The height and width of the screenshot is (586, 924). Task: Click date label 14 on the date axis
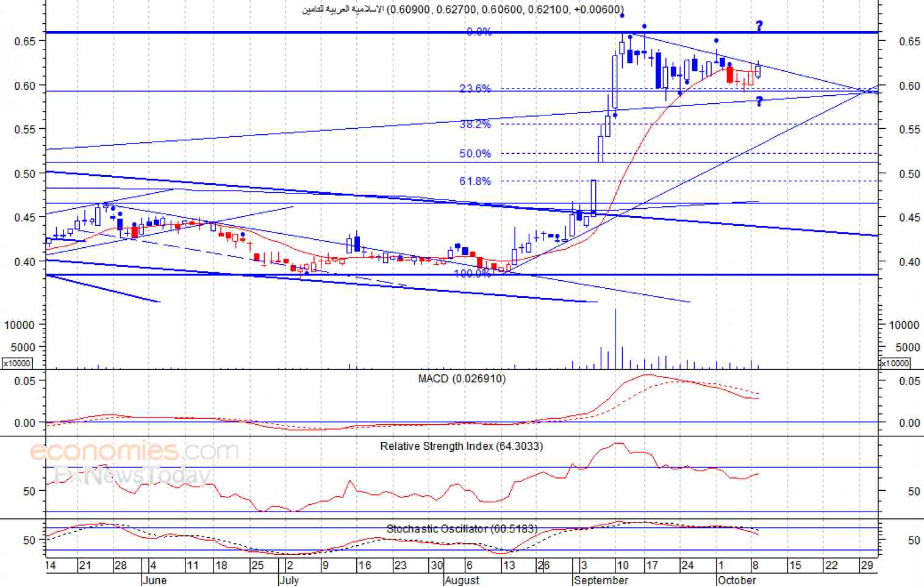(x=50, y=565)
